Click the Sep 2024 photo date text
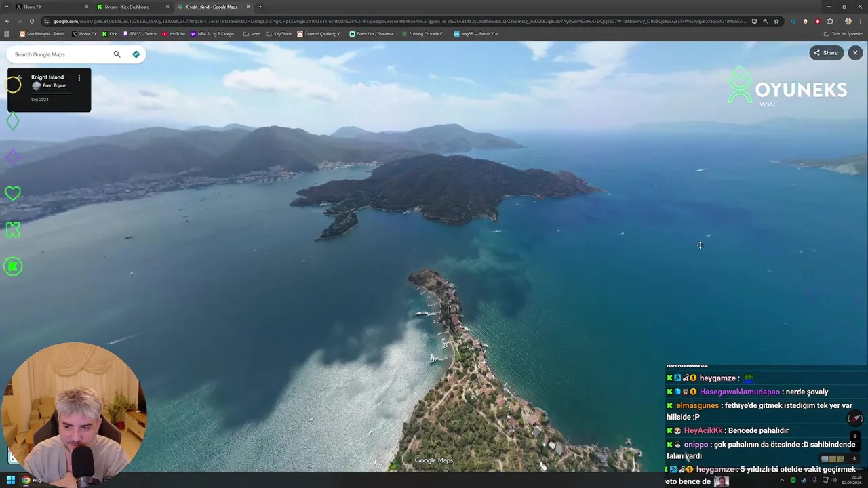The image size is (868, 488). point(40,100)
